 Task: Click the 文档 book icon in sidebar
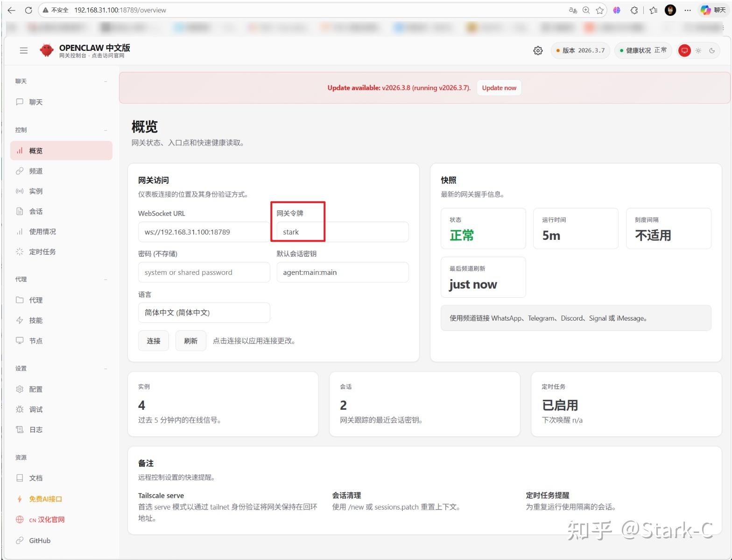coord(20,478)
